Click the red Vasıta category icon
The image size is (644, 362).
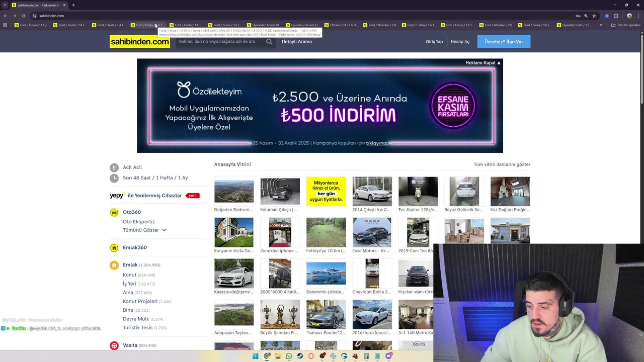point(114,345)
